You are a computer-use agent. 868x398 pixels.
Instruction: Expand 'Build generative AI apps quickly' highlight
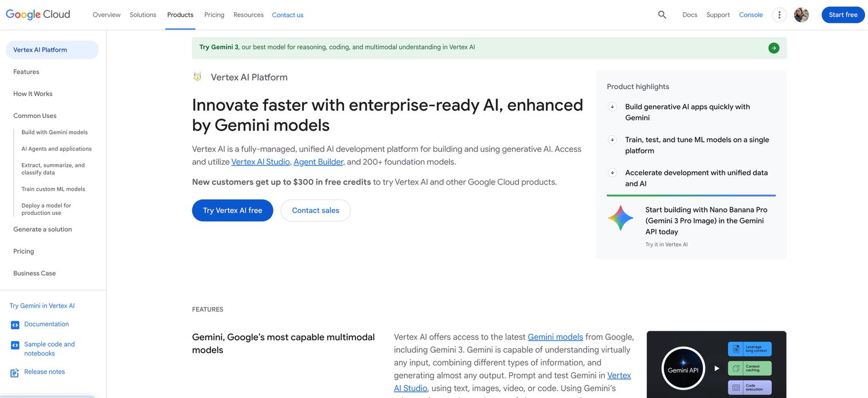(612, 107)
